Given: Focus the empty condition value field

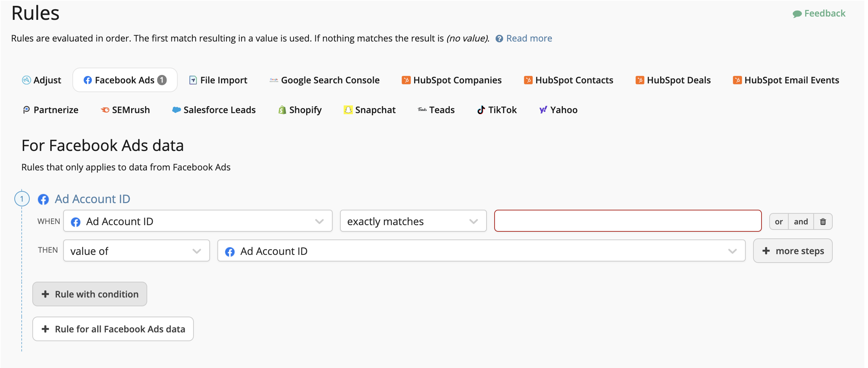Looking at the screenshot, I should click(x=628, y=221).
